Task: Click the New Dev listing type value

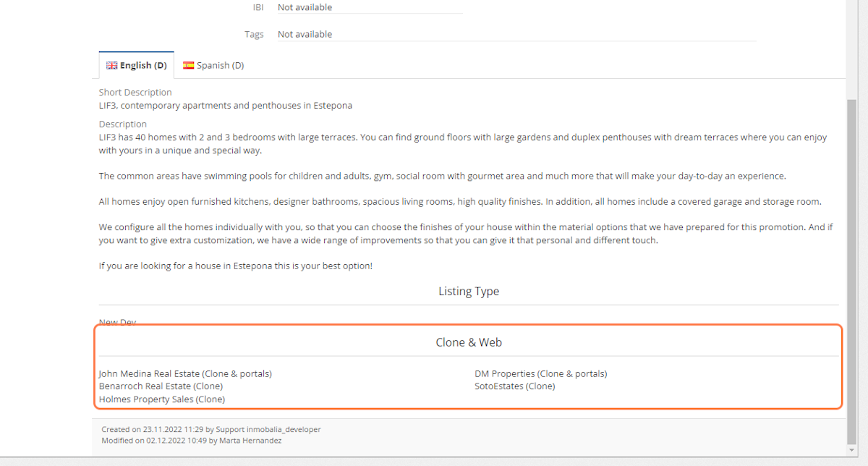Action: pos(117,322)
